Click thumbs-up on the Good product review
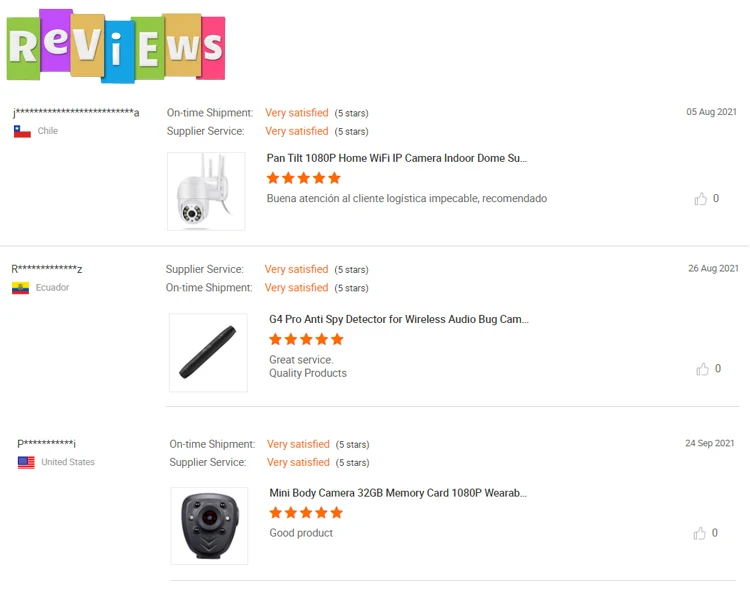 click(x=699, y=533)
